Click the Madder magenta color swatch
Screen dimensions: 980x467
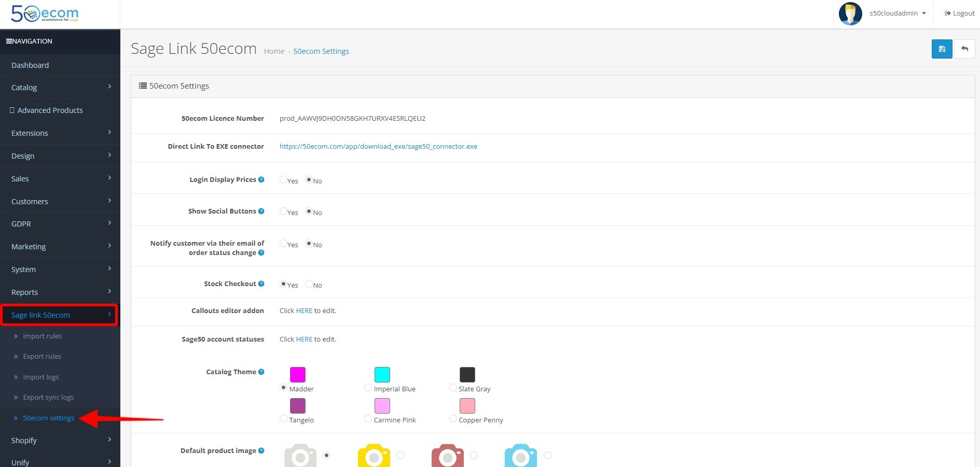click(x=298, y=374)
